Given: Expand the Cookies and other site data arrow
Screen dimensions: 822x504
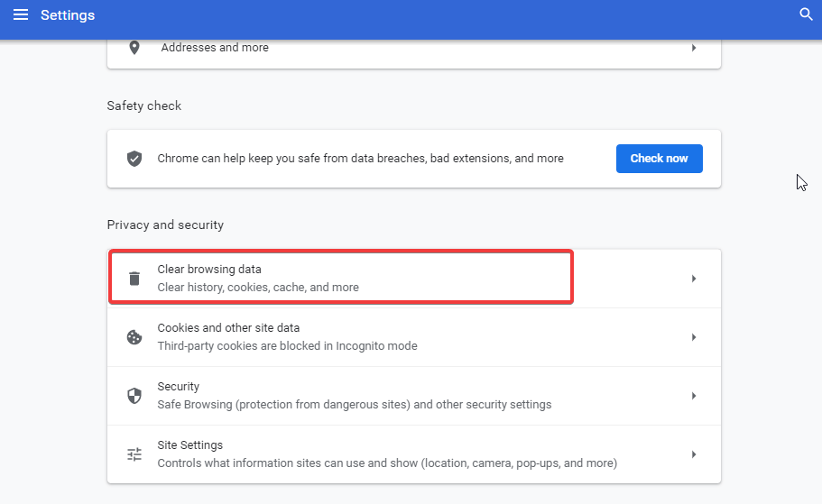Looking at the screenshot, I should (694, 337).
